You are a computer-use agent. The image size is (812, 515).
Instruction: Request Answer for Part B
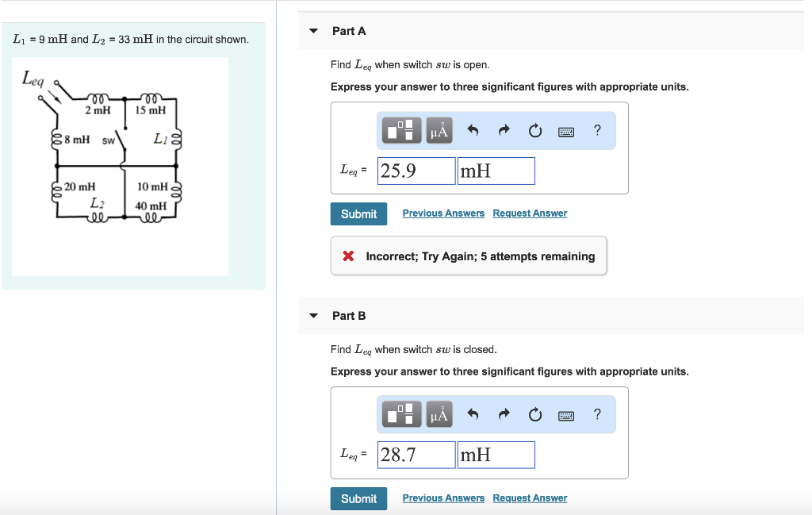pyautogui.click(x=530, y=498)
